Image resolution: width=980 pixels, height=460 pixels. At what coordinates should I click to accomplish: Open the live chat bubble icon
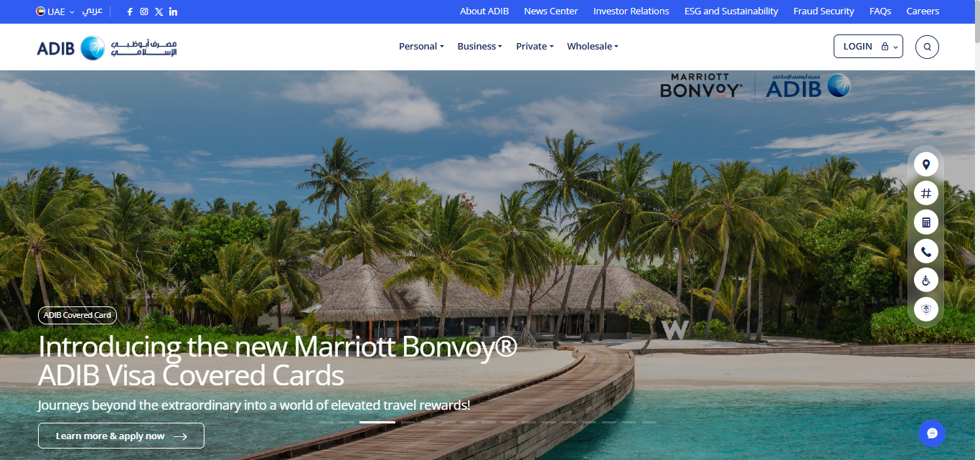coord(932,433)
